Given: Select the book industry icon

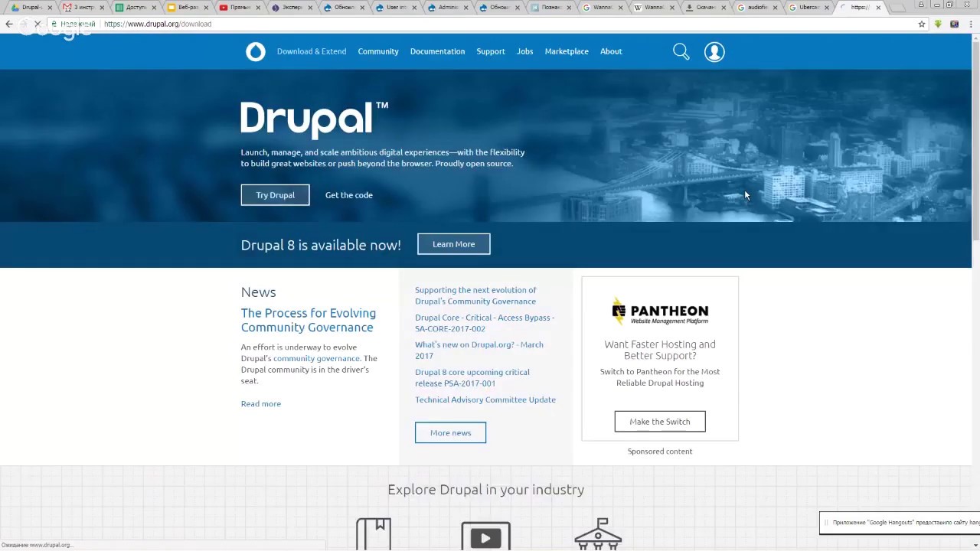Looking at the screenshot, I should coord(374,534).
